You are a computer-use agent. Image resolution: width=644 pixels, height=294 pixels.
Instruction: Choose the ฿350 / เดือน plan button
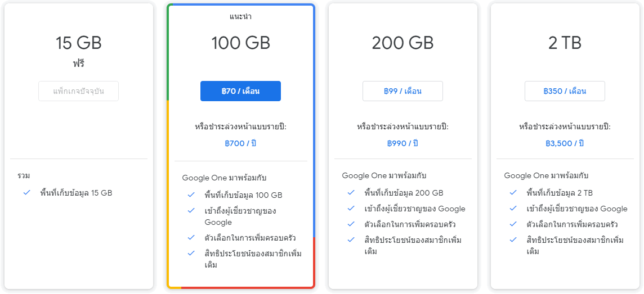coord(565,91)
